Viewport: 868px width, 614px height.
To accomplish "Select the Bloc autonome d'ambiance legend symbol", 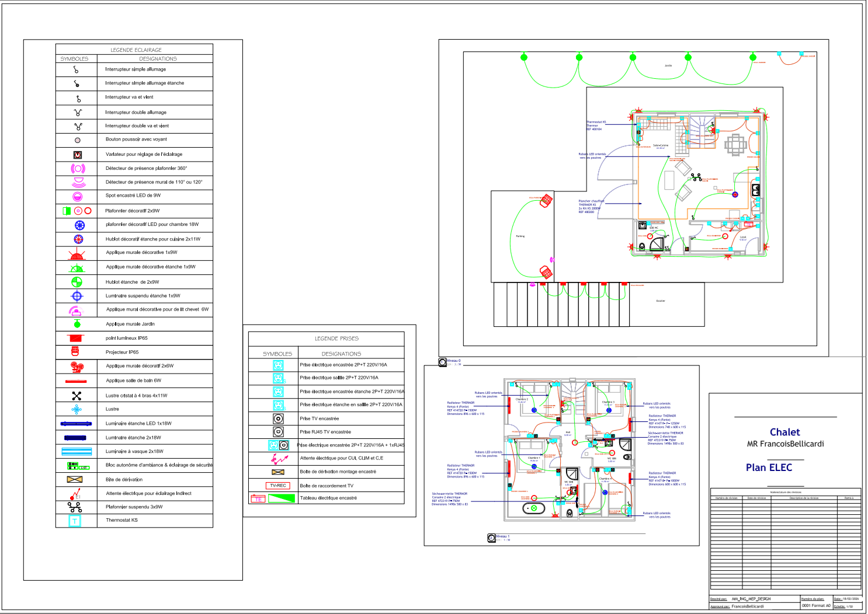I will click(x=78, y=466).
